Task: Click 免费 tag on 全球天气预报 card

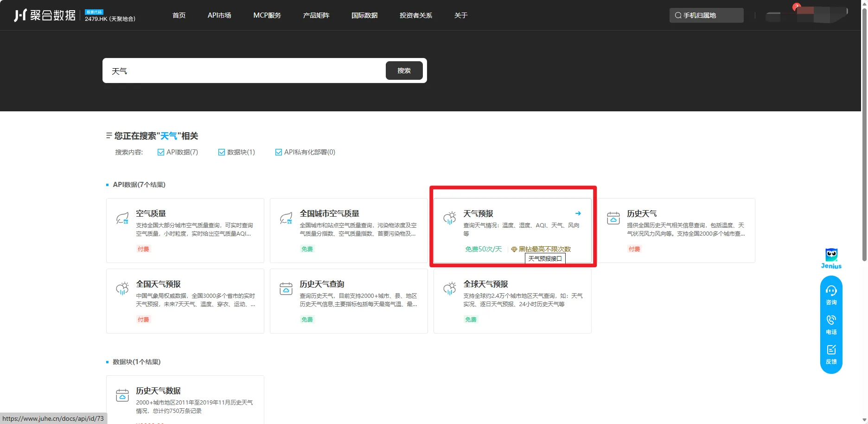Action: [471, 320]
